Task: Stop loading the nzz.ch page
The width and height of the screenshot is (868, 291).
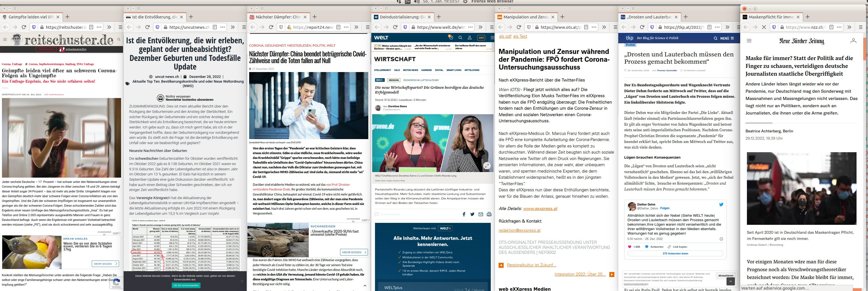Action: click(x=764, y=27)
